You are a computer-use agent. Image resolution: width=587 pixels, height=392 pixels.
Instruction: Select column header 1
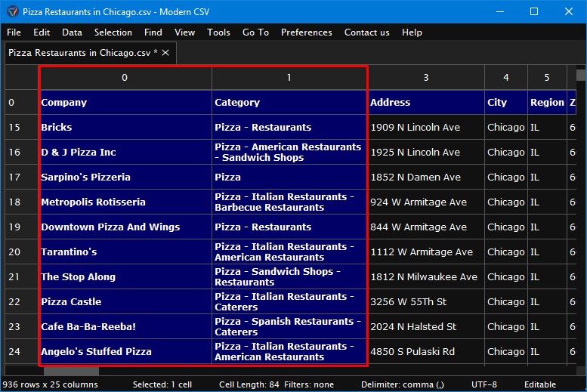tap(289, 78)
